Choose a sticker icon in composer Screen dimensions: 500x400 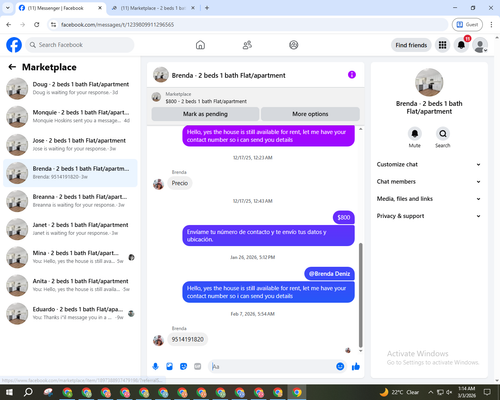coord(183,367)
